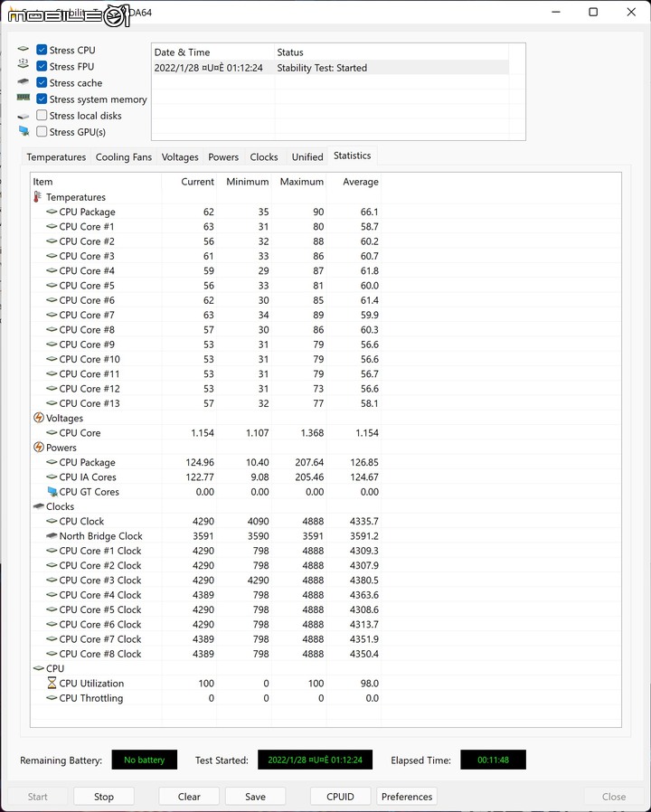Click the Status log column header
The image size is (651, 812).
(392, 52)
